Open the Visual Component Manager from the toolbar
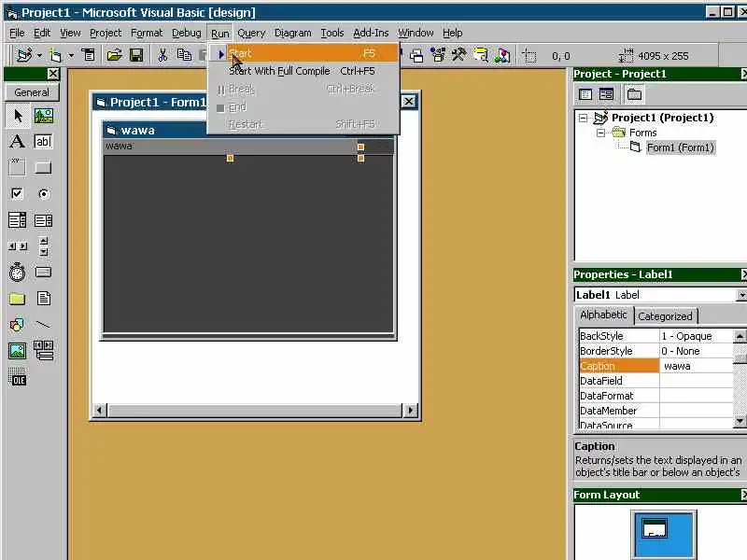Screen dimensions: 747x560 (502, 56)
